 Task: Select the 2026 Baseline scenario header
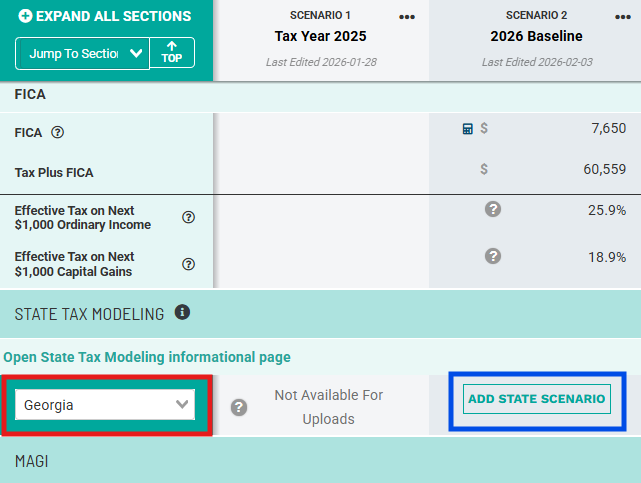coord(536,36)
